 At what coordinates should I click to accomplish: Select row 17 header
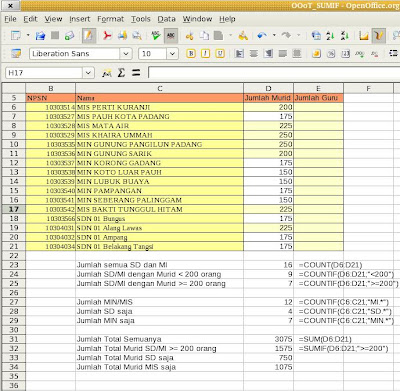14,209
